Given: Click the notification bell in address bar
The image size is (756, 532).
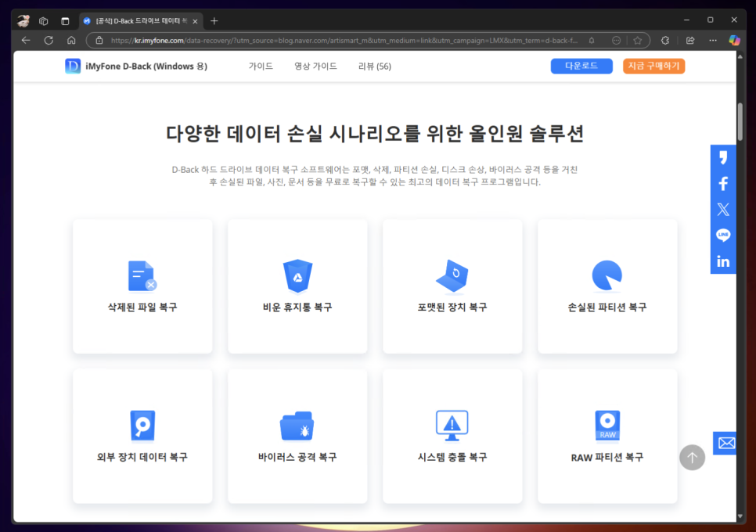Looking at the screenshot, I should (592, 41).
